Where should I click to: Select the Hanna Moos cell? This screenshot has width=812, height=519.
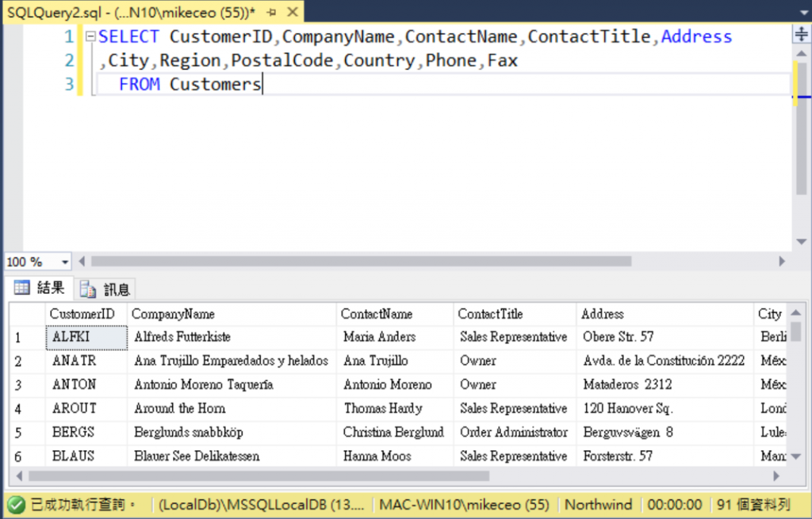(395, 456)
